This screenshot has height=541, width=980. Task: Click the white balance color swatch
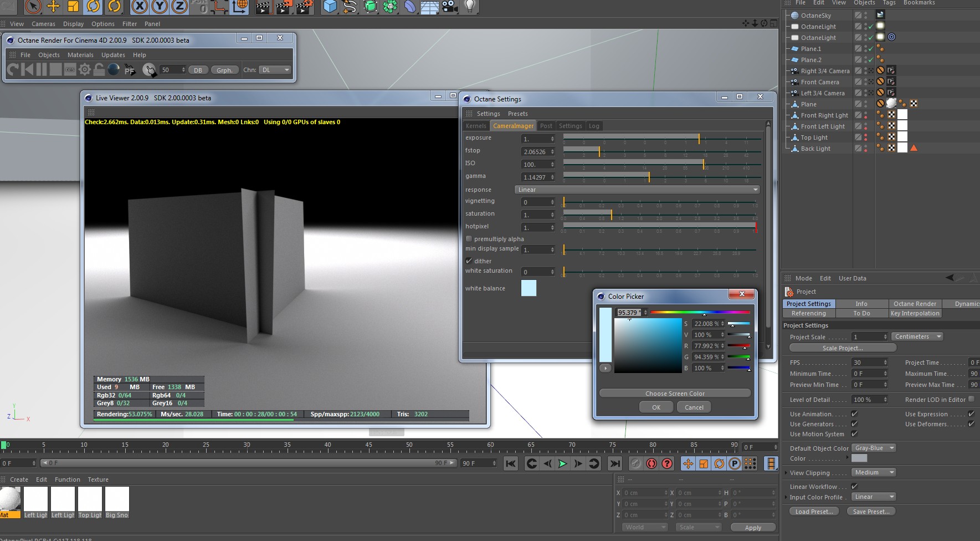[529, 288]
